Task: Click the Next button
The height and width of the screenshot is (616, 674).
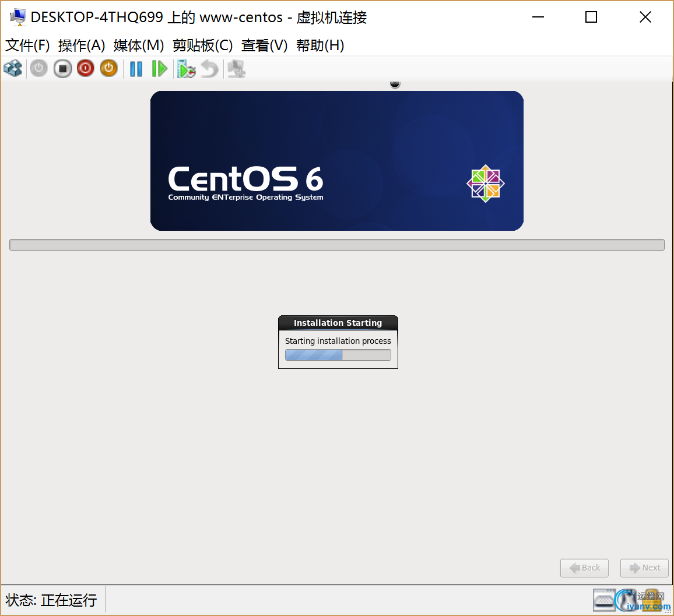Action: coord(644,568)
